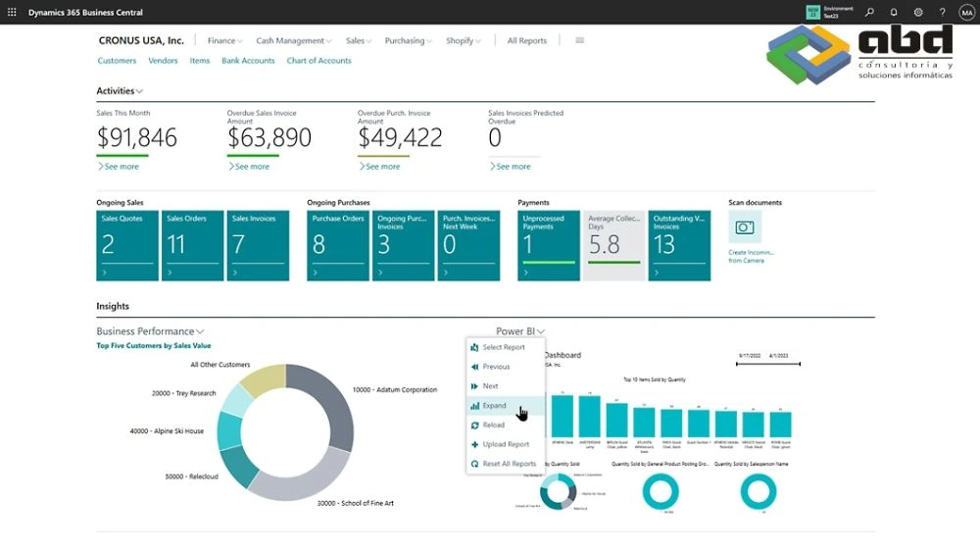
Task: Open the Items link
Action: 199,61
